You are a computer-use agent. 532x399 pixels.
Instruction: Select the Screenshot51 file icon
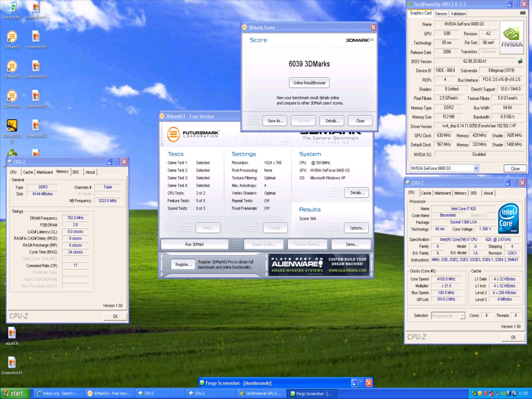tap(36, 99)
